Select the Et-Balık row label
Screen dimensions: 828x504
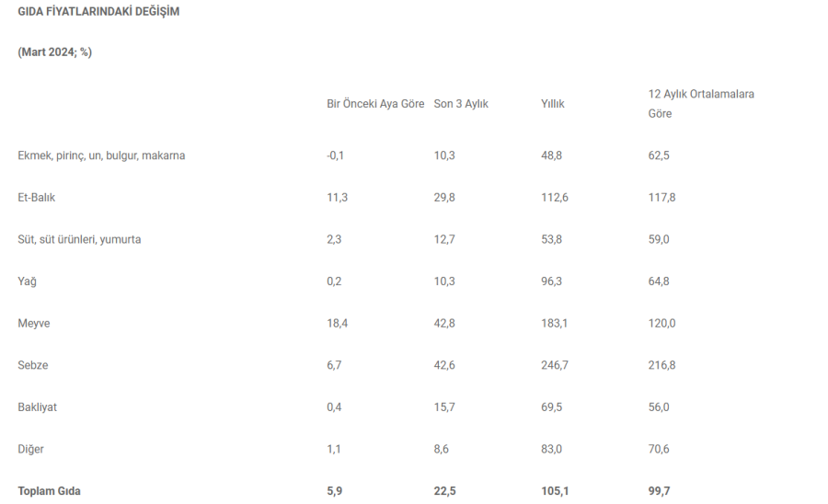37,198
